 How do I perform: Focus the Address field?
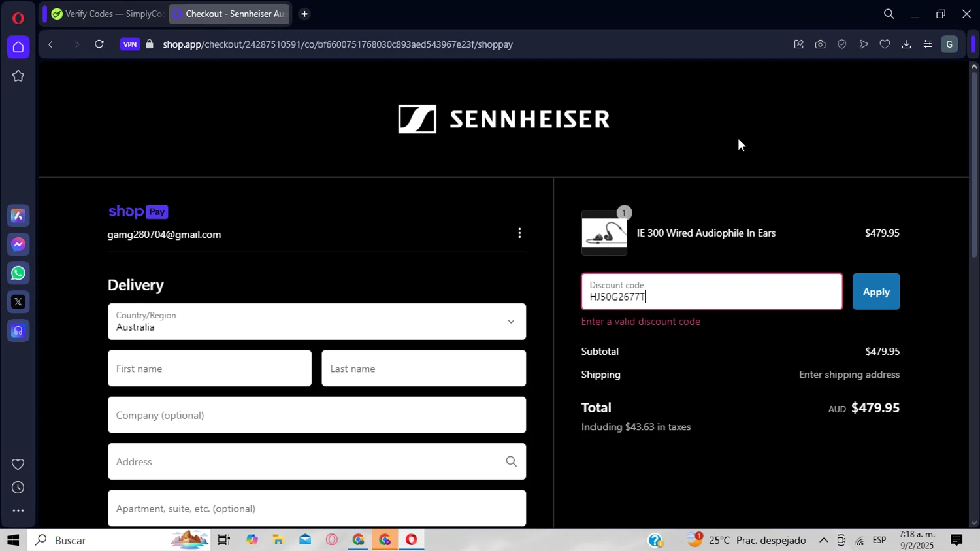[317, 461]
